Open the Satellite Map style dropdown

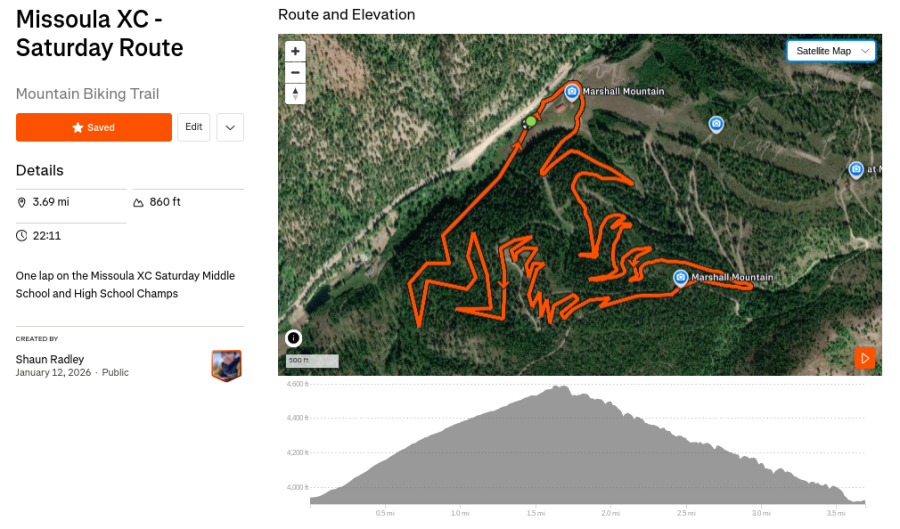(x=831, y=51)
